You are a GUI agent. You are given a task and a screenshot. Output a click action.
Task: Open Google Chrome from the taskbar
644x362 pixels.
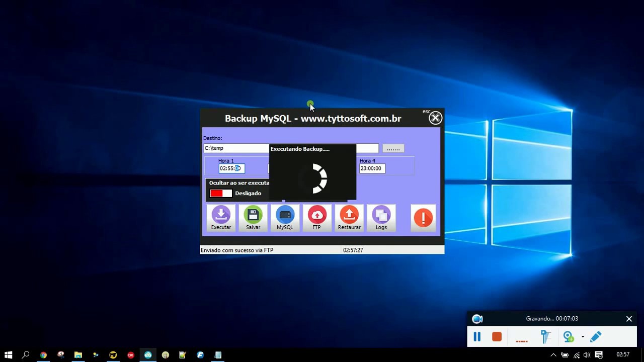43,355
